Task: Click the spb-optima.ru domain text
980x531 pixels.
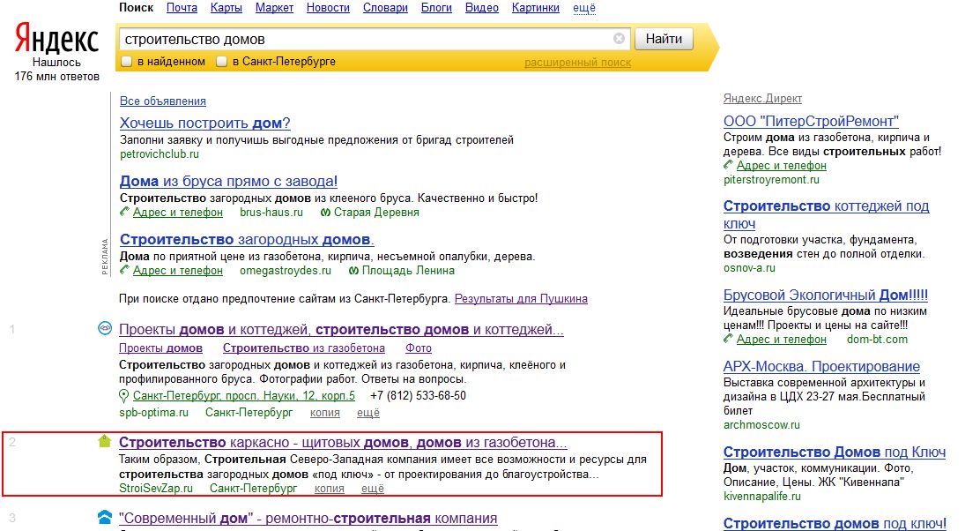Action: point(153,412)
